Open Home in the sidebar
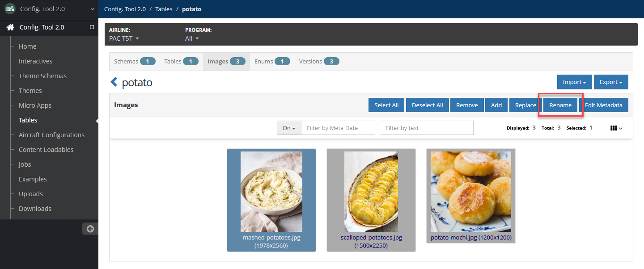644x269 pixels. click(x=28, y=46)
